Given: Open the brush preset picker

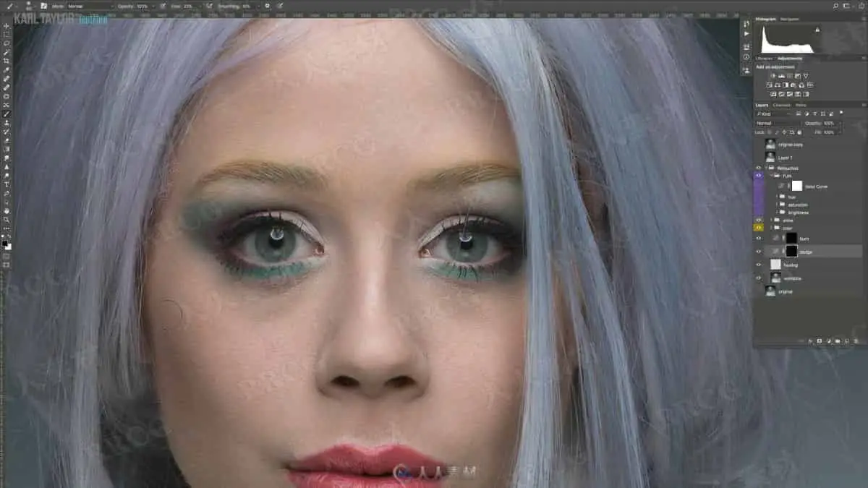Looking at the screenshot, I should 30,6.
